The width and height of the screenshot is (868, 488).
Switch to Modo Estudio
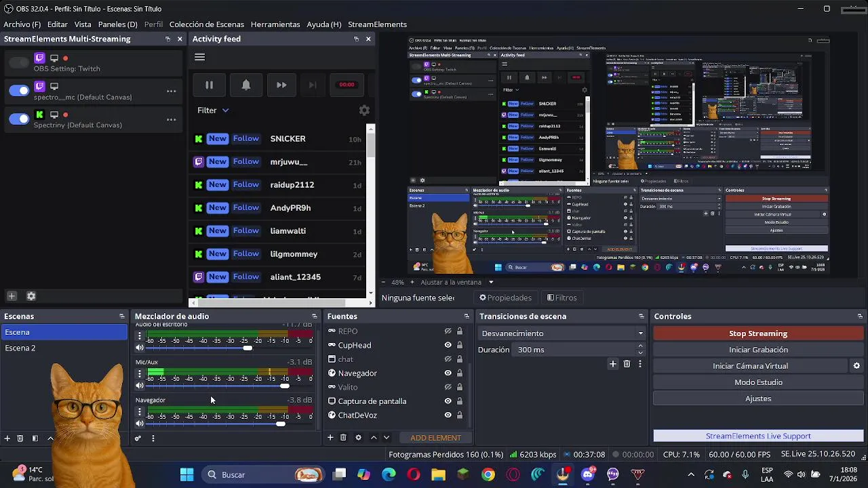coord(758,382)
